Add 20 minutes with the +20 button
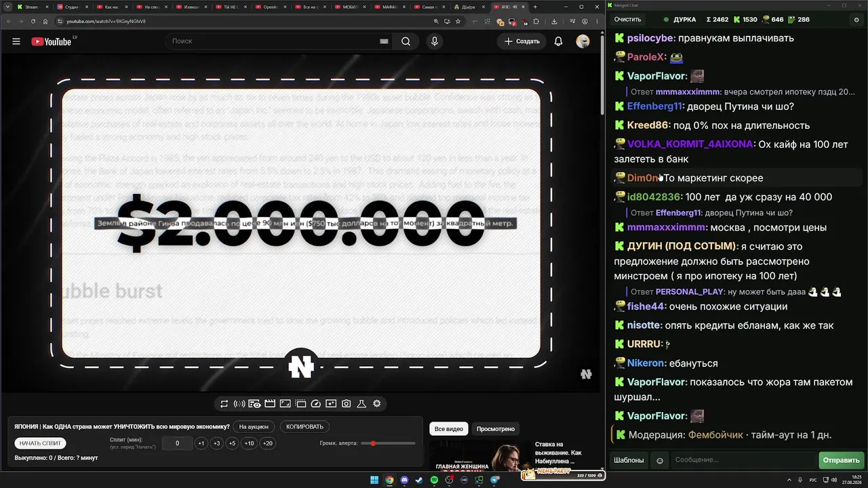Image resolution: width=868 pixels, height=488 pixels. [268, 443]
